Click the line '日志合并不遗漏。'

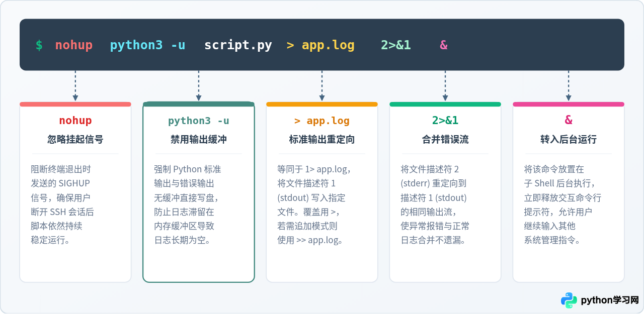[x=433, y=240]
